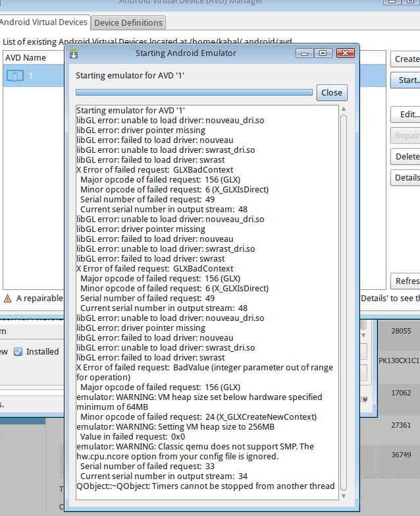
Task: Click the Start... button for the AVD
Action: [407, 80]
